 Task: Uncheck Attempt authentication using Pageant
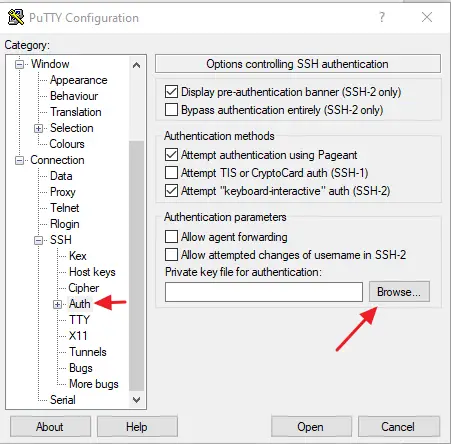(x=171, y=154)
